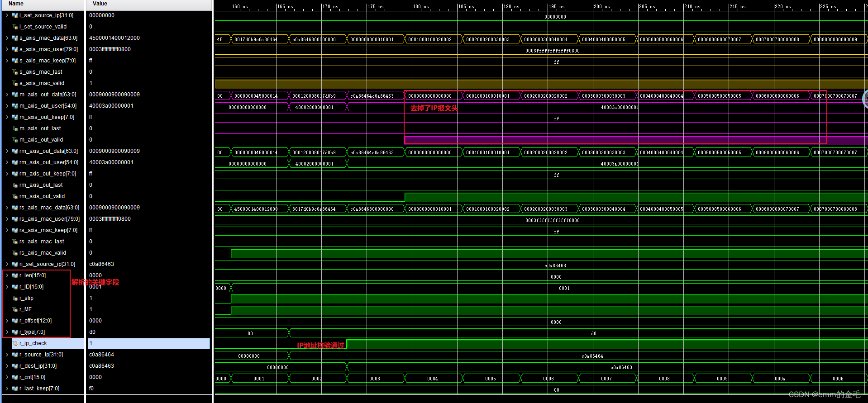
Task: Click the rm_axis_out_last signal icon
Action: [15, 185]
